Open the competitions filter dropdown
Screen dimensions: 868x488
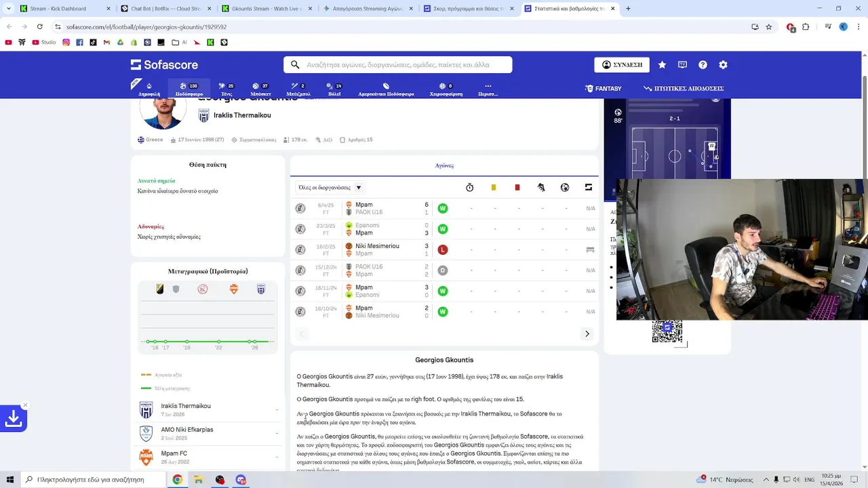pos(330,187)
